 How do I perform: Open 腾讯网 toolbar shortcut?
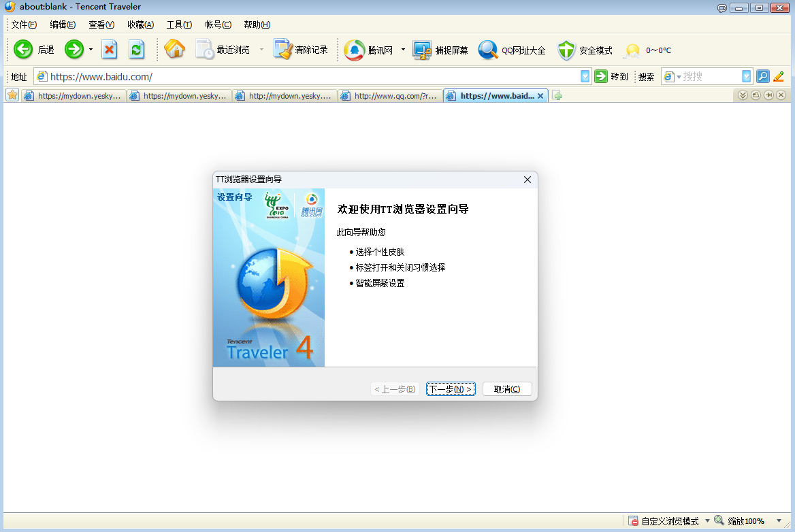[x=369, y=50]
